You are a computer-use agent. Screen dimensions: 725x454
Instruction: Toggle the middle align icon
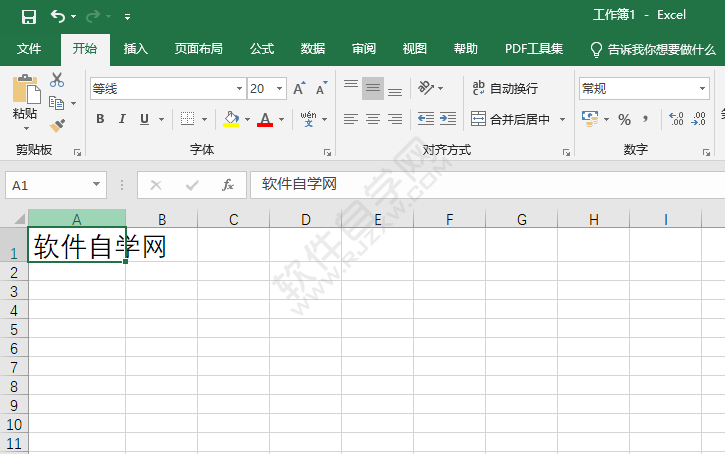pos(373,88)
